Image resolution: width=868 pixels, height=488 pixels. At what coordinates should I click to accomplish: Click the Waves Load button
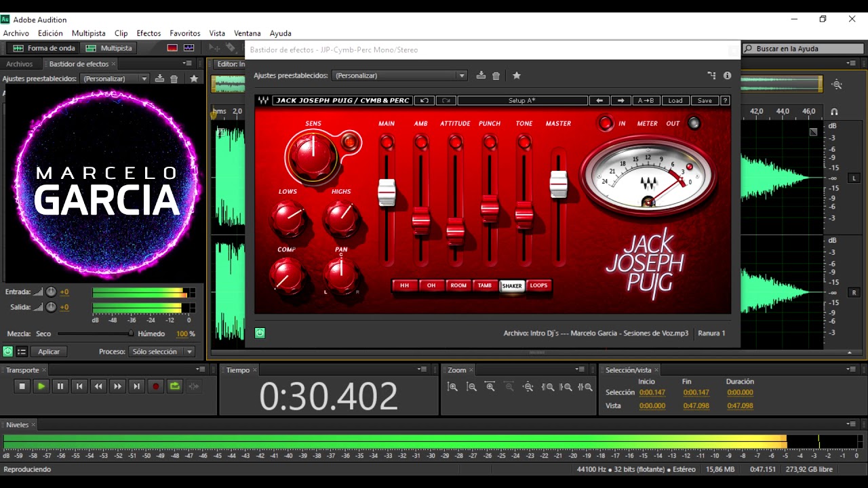click(x=675, y=100)
